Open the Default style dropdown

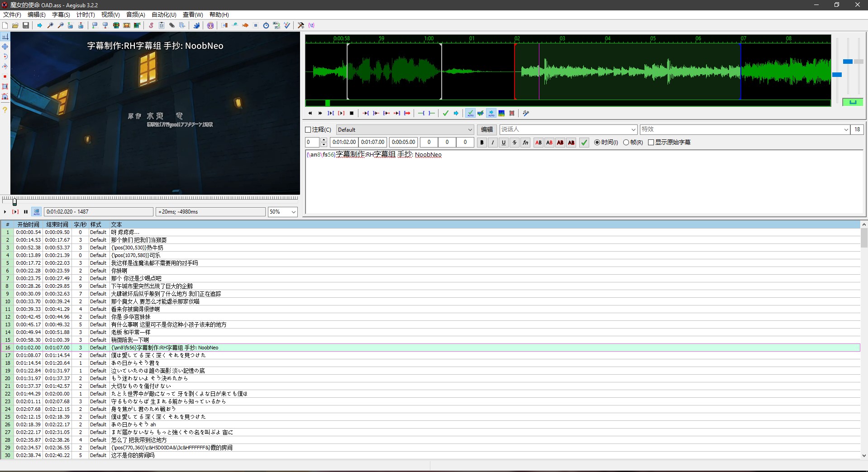(405, 129)
